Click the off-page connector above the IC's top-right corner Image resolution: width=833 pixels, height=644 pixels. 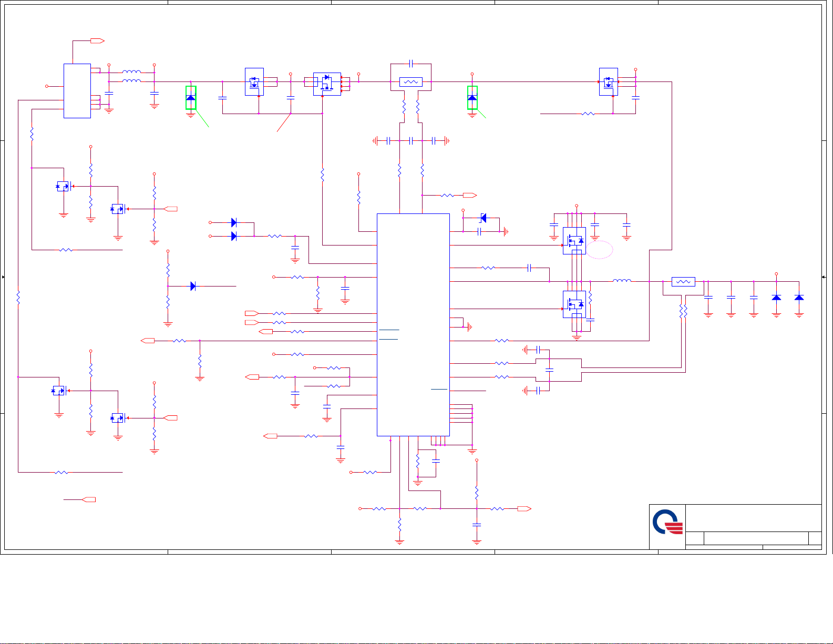tap(470, 195)
